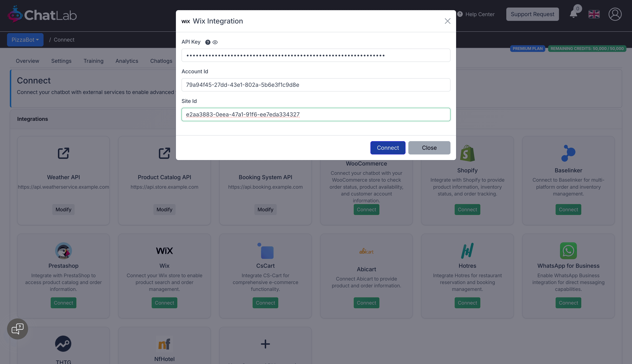The height and width of the screenshot is (364, 632).
Task: Click the notification bell icon
Action: [573, 14]
